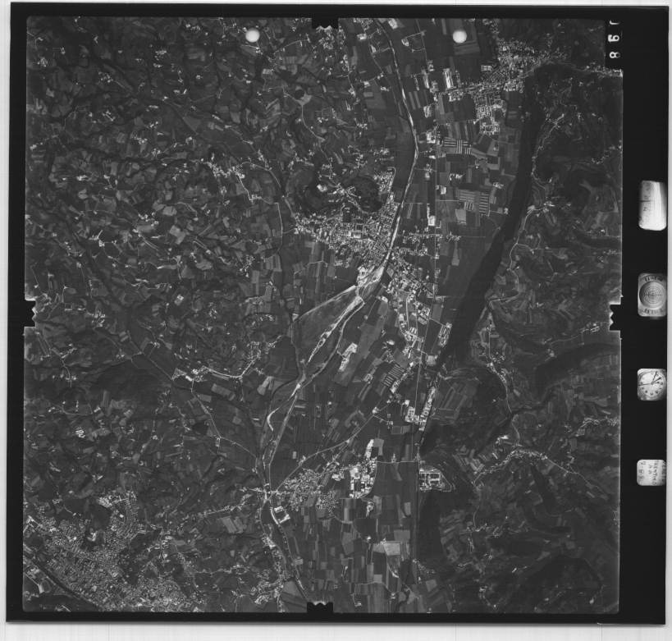Viewport: 672px width, 641px height.
Task: Click the fiducial notch on left edge
Action: (30, 313)
